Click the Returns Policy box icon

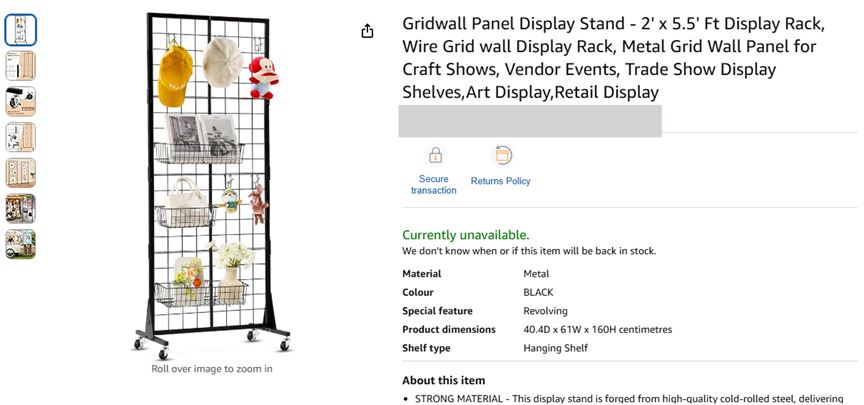(503, 156)
